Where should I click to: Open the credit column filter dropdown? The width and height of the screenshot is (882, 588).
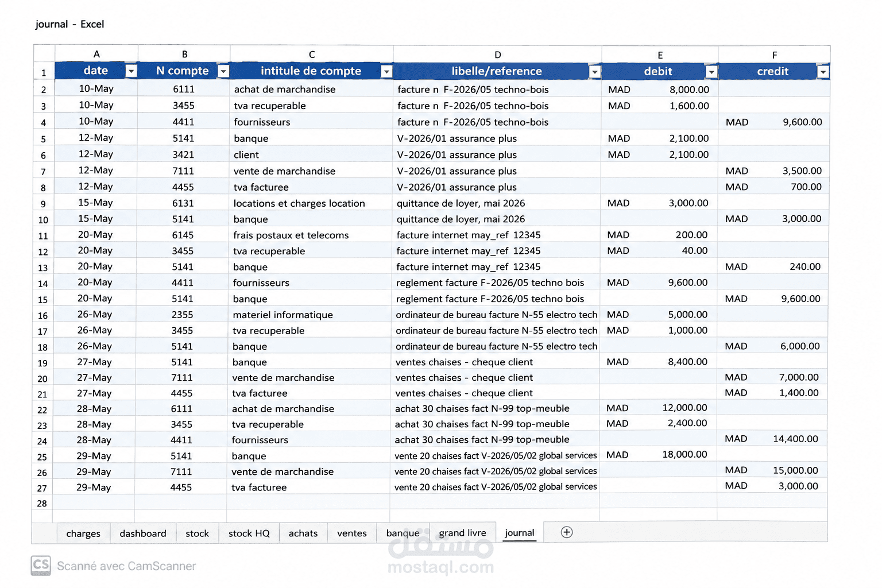point(823,71)
